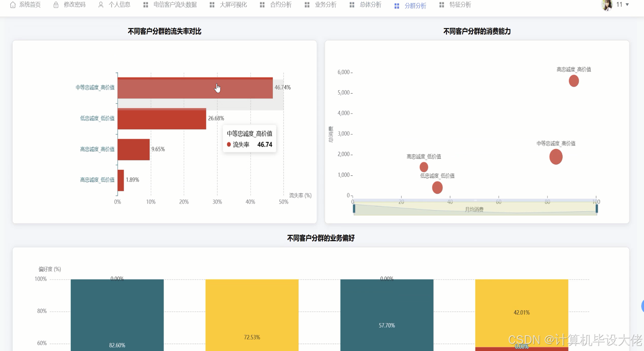This screenshot has height=351, width=644.
Task: Click the 低忠诚度_低价值 y-axis label
Action: pyautogui.click(x=97, y=118)
